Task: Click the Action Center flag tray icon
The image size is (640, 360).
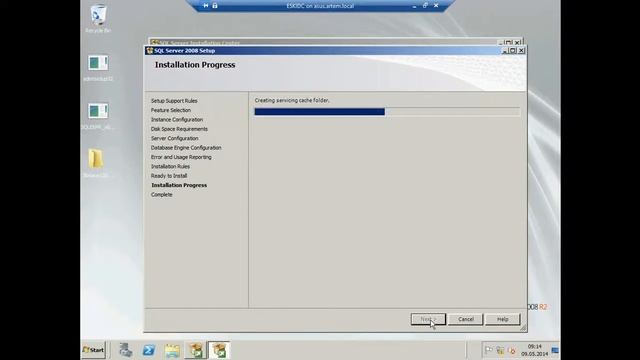Action: (489, 350)
